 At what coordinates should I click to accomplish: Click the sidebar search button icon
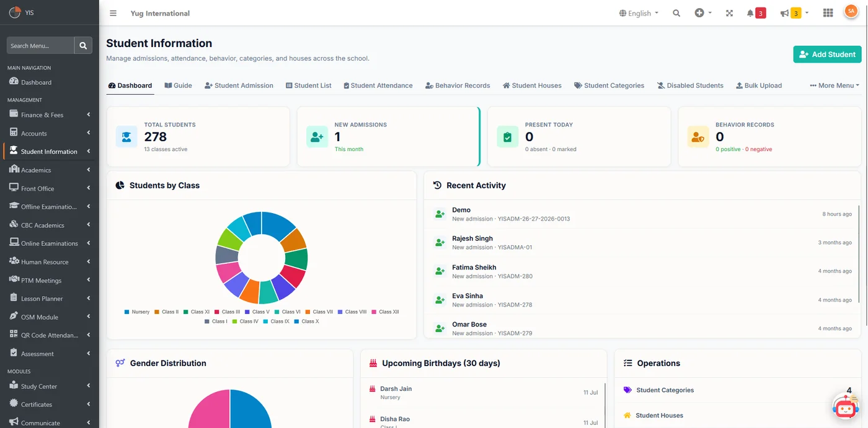pyautogui.click(x=83, y=45)
